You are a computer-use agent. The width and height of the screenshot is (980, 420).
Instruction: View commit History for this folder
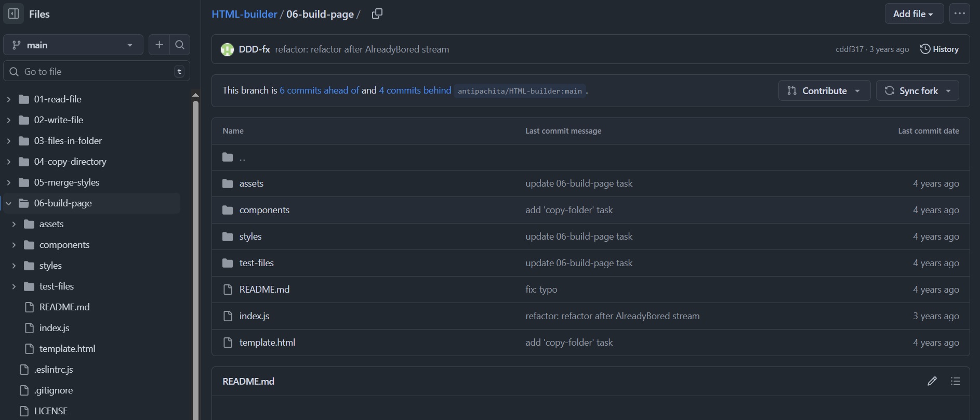point(941,49)
